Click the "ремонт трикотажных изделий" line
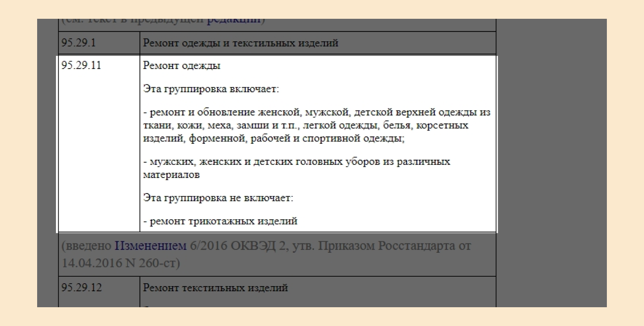 220,221
